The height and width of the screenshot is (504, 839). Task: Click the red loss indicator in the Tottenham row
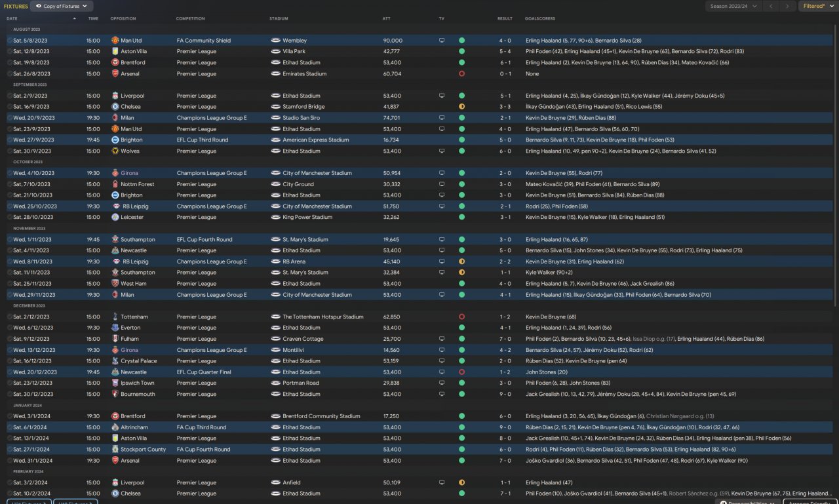(x=461, y=317)
